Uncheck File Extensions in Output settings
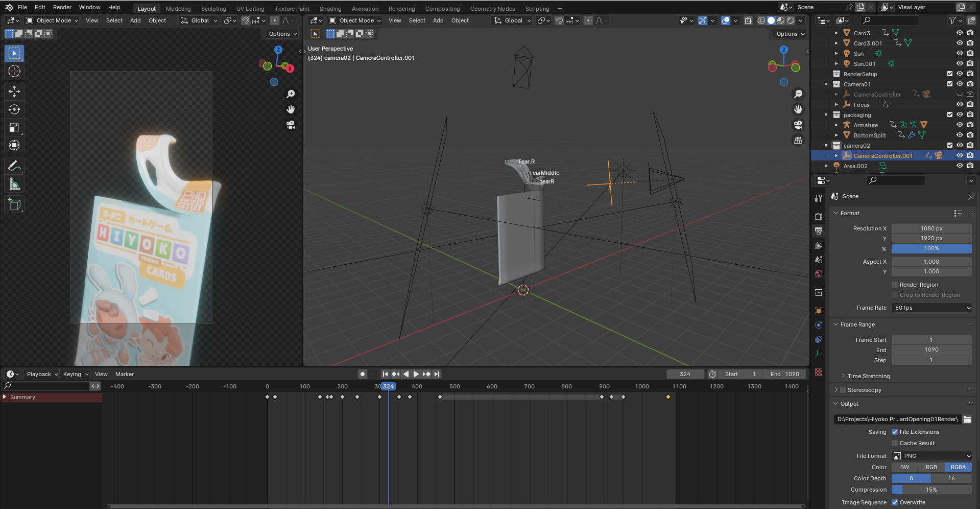 tap(895, 432)
